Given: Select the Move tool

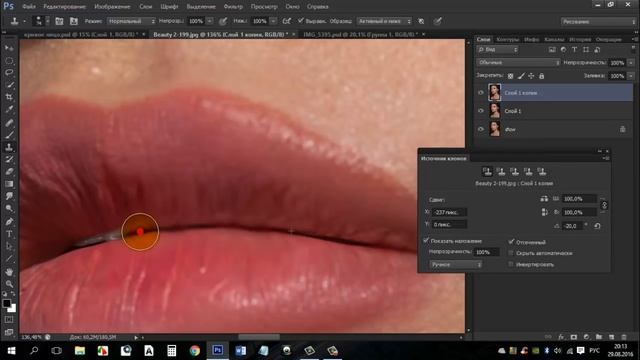Looking at the screenshot, I should (9, 48).
